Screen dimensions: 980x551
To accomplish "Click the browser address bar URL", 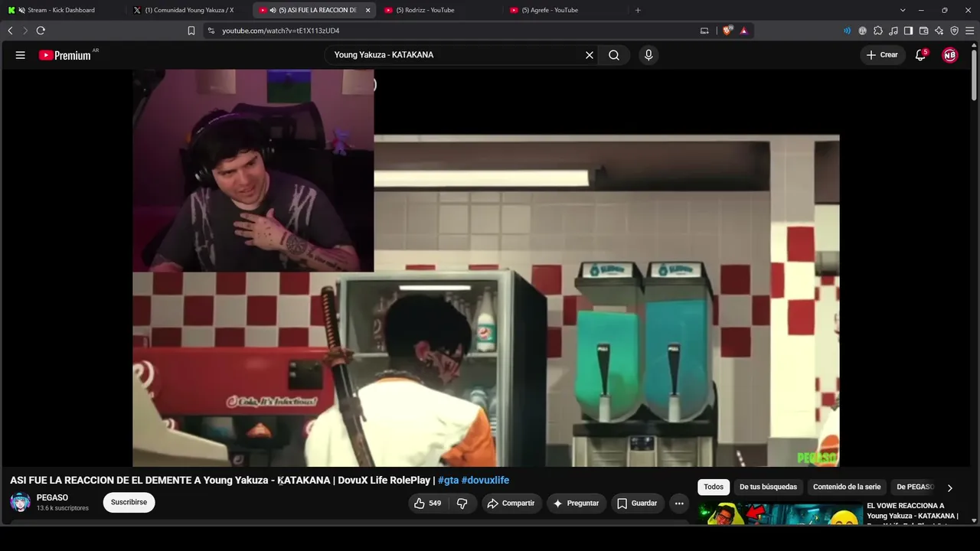I will point(280,31).
